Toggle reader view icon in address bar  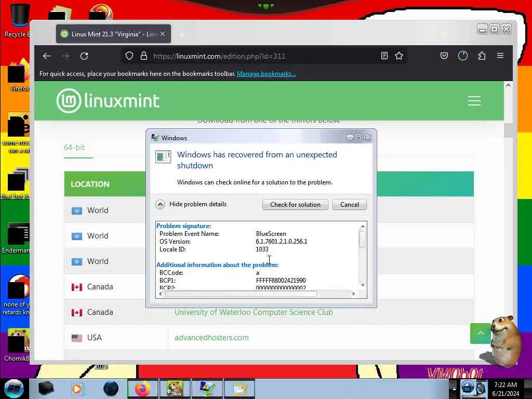[384, 56]
